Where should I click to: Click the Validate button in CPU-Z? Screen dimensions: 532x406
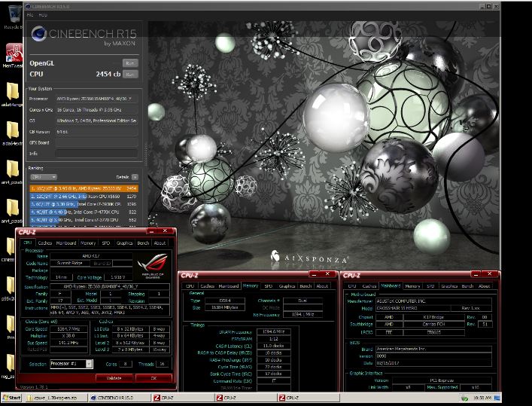tap(114, 378)
